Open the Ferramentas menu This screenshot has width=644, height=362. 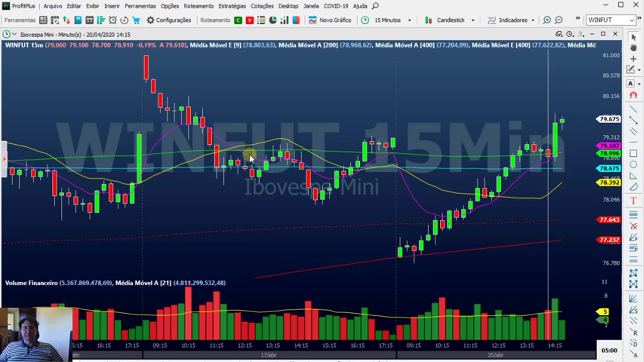(140, 6)
